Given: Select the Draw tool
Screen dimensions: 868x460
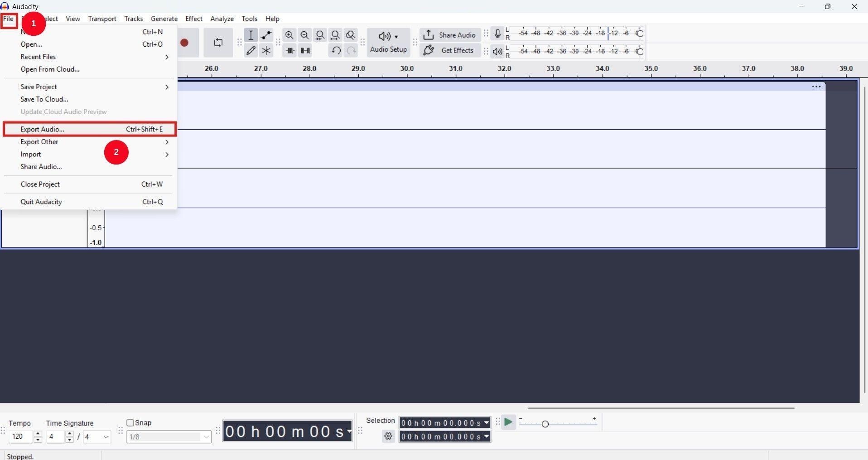Looking at the screenshot, I should pos(251,50).
